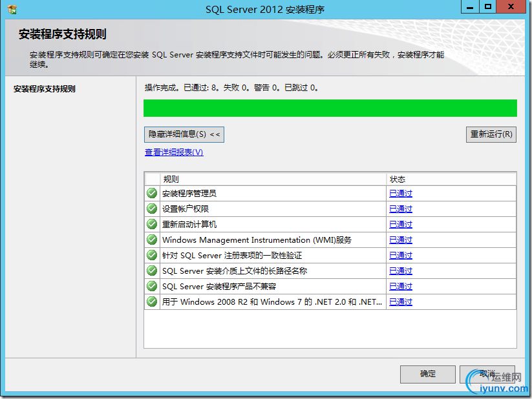The height and width of the screenshot is (399, 532).
Task: Open the 查看详细报表(V) link
Action: pyautogui.click(x=174, y=152)
